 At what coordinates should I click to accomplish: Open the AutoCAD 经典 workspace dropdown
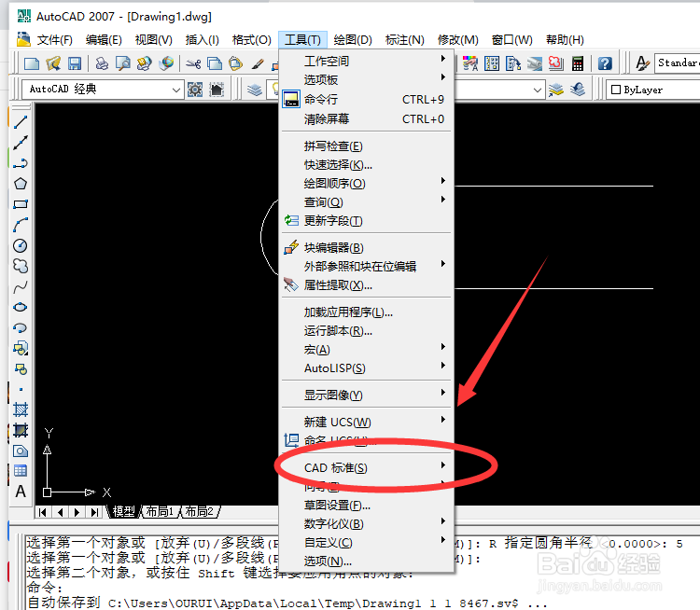(x=103, y=90)
